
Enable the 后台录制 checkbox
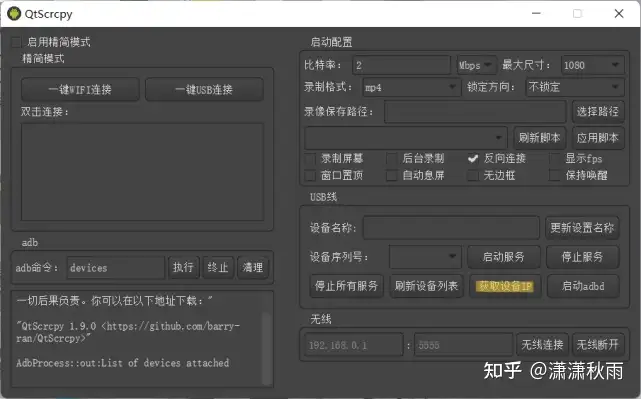392,159
